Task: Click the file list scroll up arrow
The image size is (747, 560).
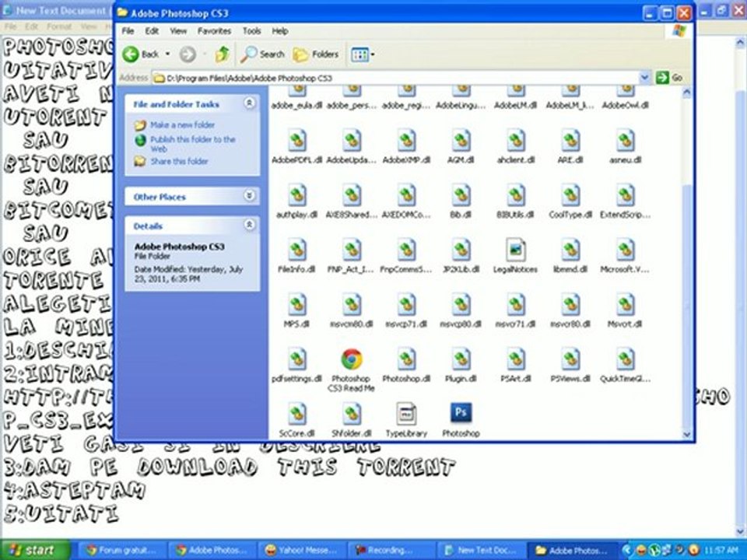Action: [x=686, y=93]
